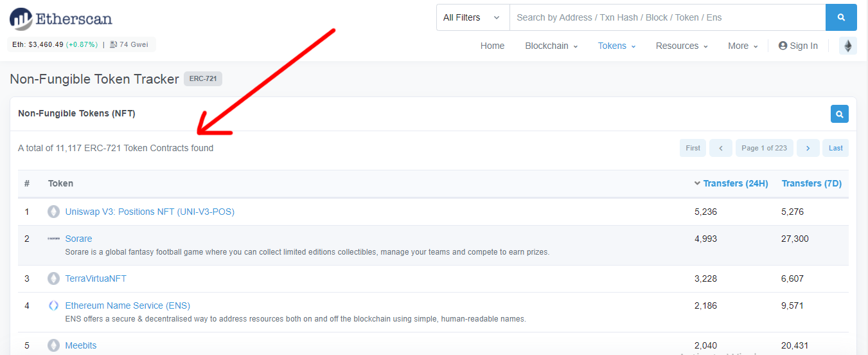Viewport: 868px width, 355px height.
Task: Open the Etherscan logo home link
Action: [x=60, y=19]
